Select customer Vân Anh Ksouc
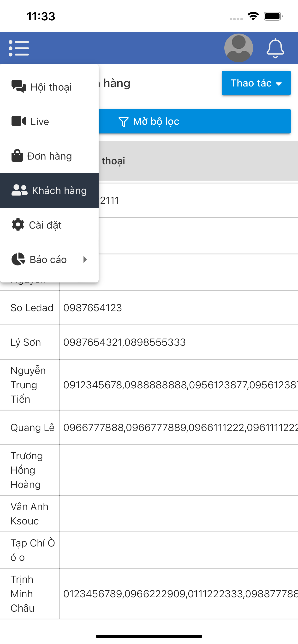This screenshot has height=644, width=298. (x=30, y=514)
